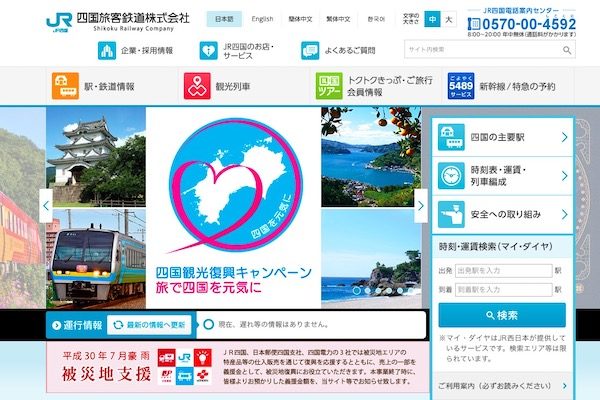Open トクトクきっぷ・ご旅行会員情報 menu

[x=376, y=86]
